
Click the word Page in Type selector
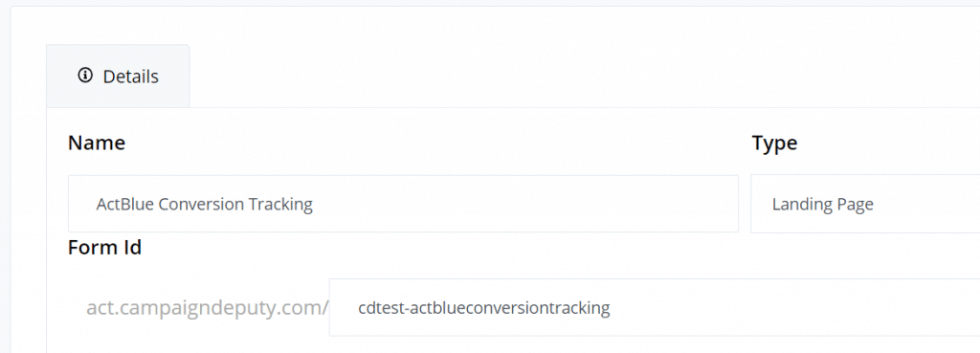[855, 205]
